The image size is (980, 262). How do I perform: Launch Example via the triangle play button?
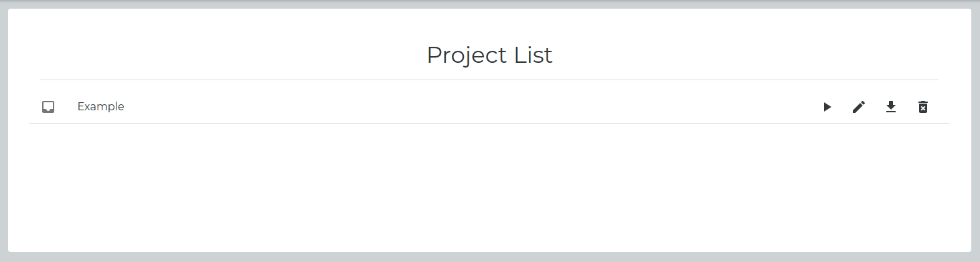[827, 107]
